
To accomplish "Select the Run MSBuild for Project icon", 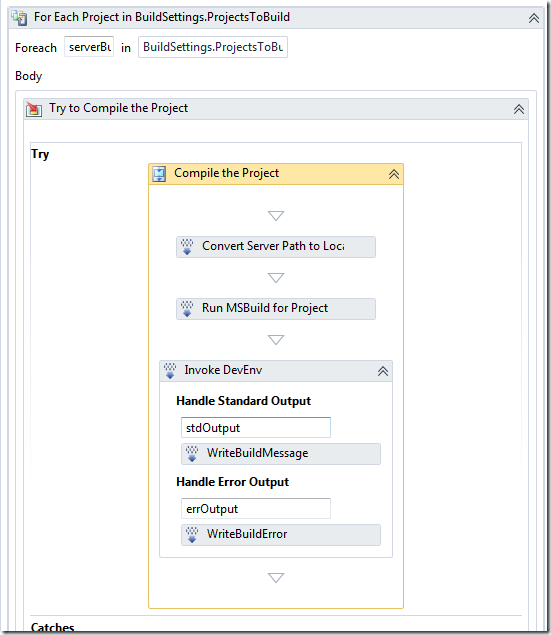I will (x=187, y=309).
